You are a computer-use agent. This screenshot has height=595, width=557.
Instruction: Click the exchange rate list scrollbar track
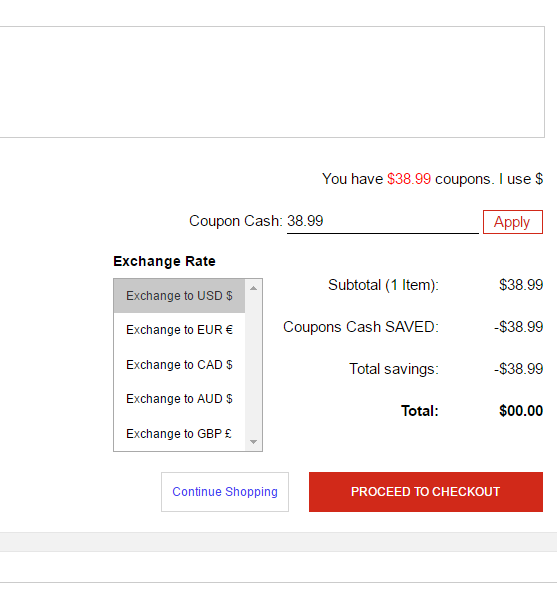point(253,365)
